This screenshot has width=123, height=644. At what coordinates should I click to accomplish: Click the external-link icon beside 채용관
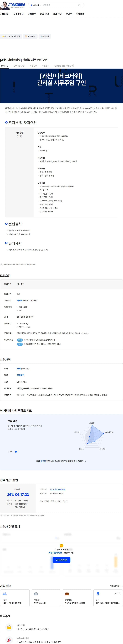[x=73, y=66]
